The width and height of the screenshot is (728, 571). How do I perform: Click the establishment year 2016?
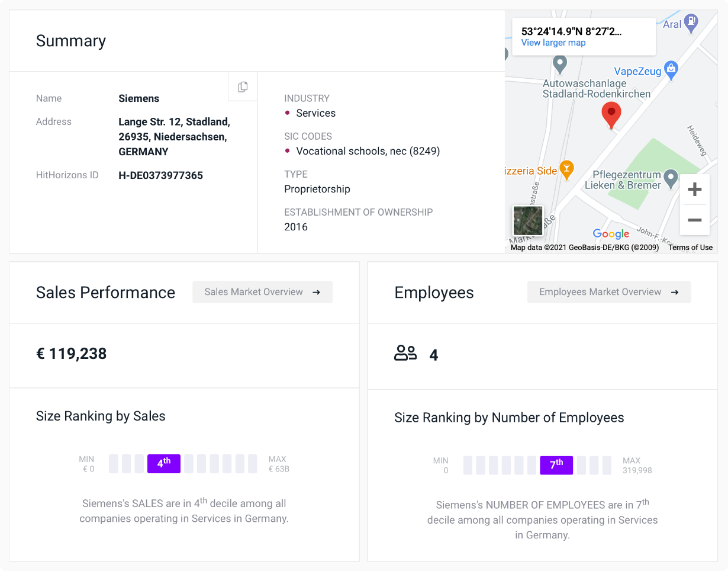[296, 227]
